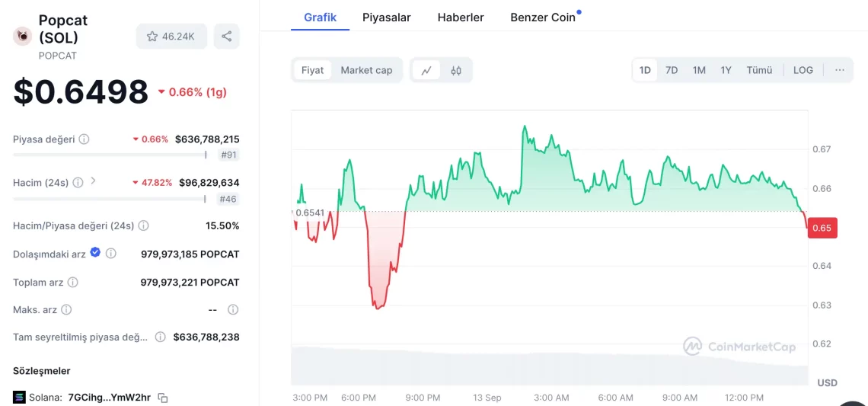Set chart range to 7D
868x406 pixels.
(672, 70)
